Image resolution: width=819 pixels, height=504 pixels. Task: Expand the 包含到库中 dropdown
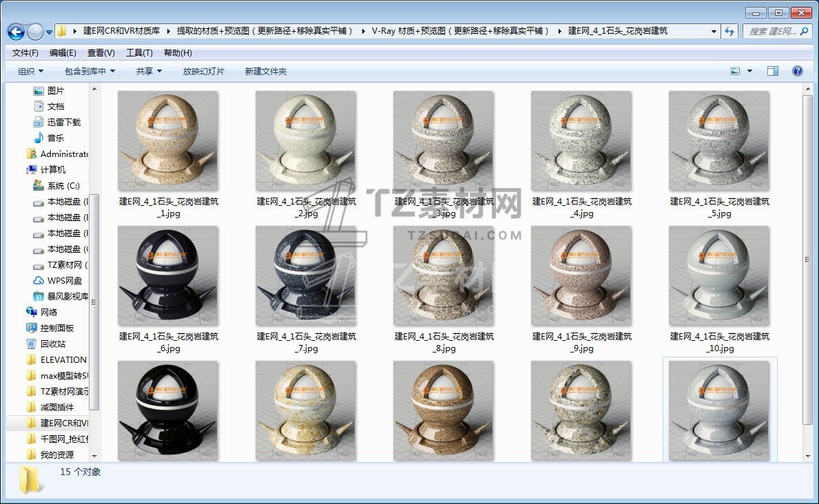pos(90,71)
